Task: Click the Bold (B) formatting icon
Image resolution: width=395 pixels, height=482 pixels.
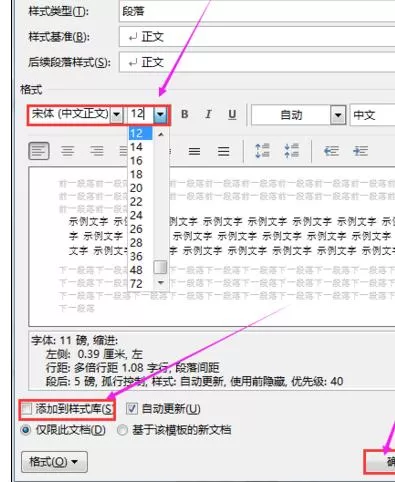Action: (x=184, y=115)
